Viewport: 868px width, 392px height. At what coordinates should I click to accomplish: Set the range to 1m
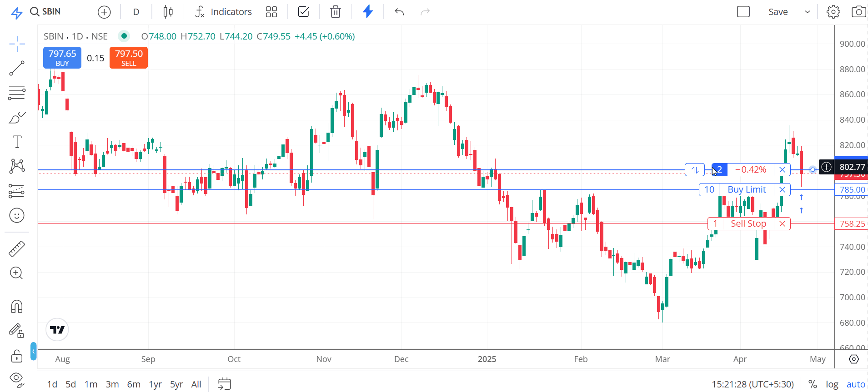(x=91, y=384)
